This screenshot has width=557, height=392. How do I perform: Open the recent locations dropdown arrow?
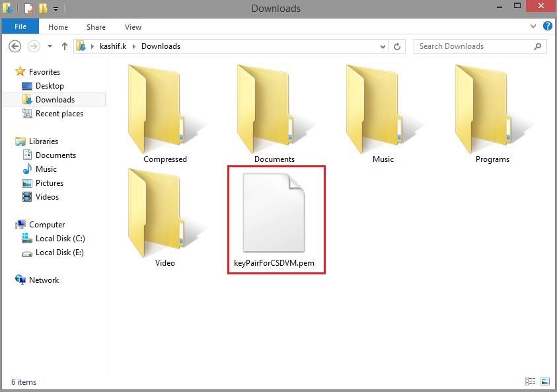[50, 46]
